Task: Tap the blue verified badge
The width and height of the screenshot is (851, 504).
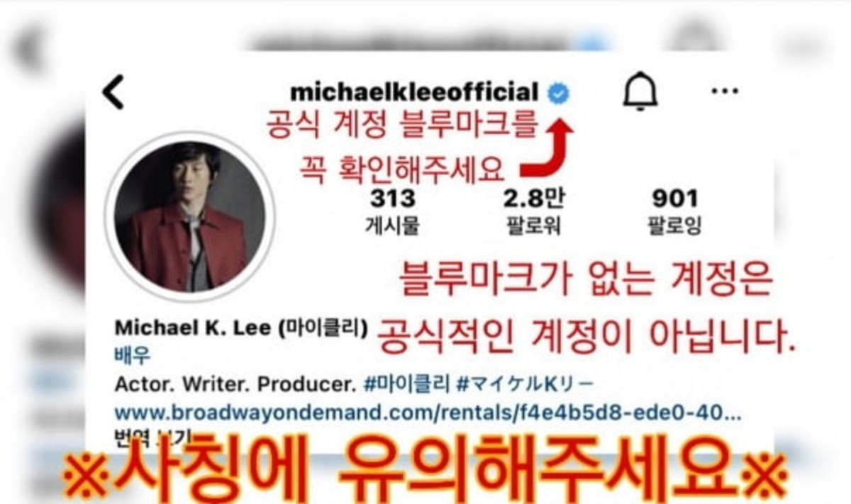Action: [560, 92]
